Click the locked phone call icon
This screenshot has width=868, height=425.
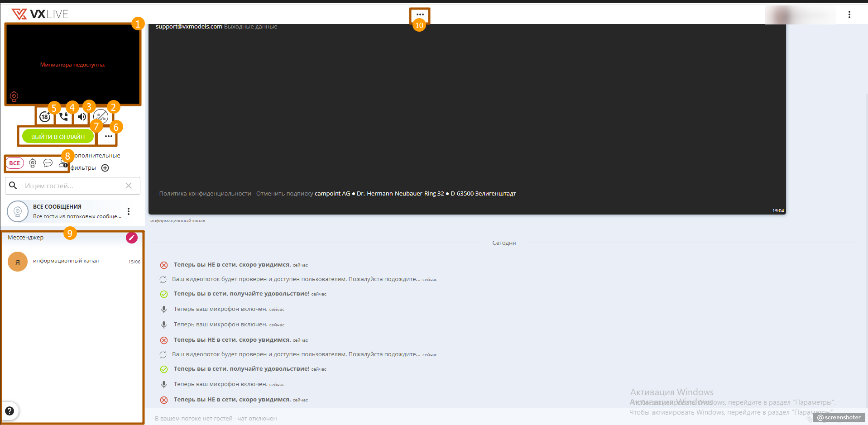coord(63,117)
